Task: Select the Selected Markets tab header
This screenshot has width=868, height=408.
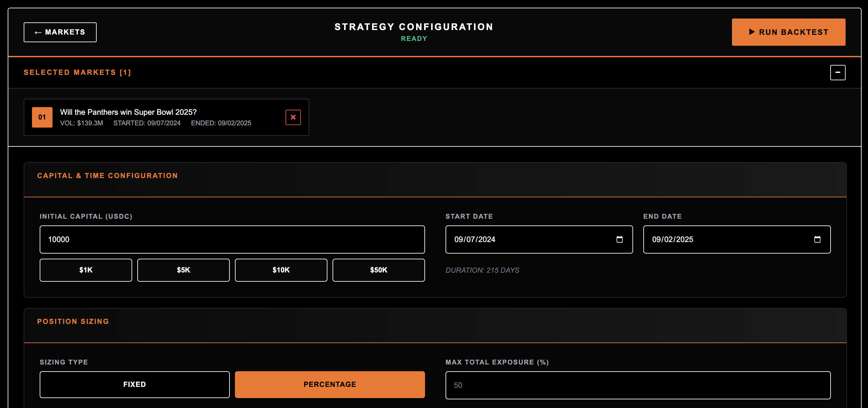Action: coord(77,72)
